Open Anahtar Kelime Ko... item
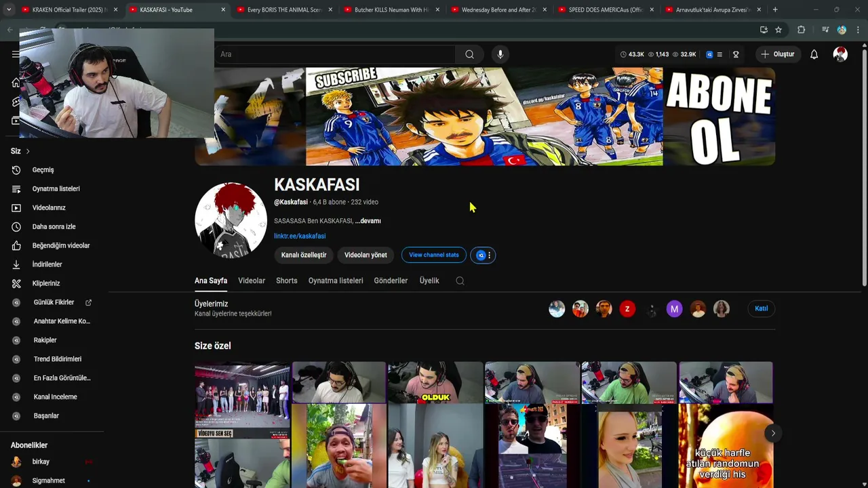Screen dimensions: 868x488 tap(62, 321)
